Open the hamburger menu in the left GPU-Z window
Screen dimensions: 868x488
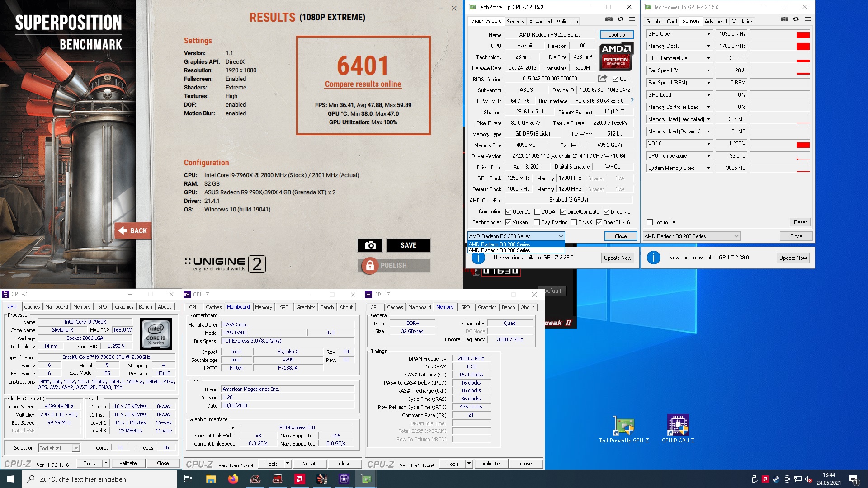click(x=632, y=19)
